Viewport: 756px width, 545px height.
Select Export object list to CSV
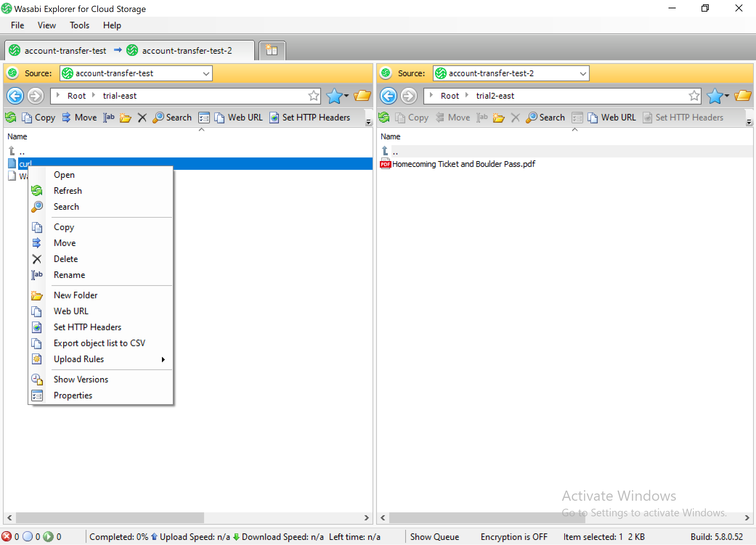point(100,343)
